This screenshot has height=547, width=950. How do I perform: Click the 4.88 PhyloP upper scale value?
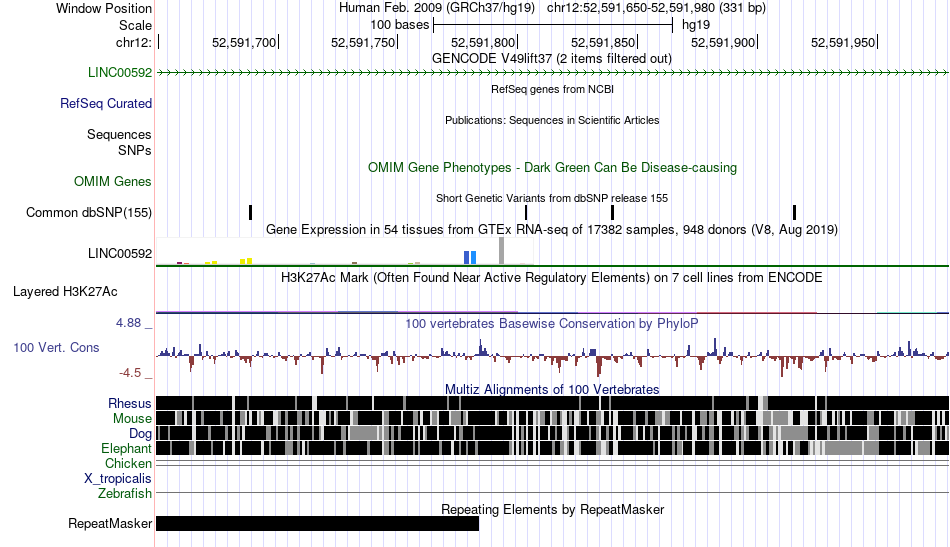pos(128,323)
